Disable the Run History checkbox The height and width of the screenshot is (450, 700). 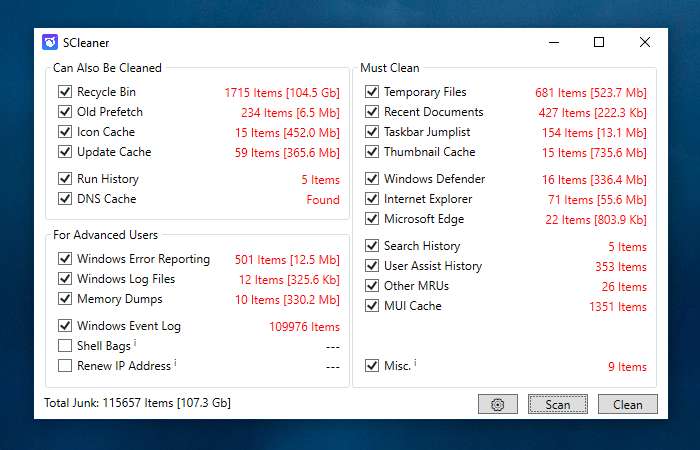65,179
